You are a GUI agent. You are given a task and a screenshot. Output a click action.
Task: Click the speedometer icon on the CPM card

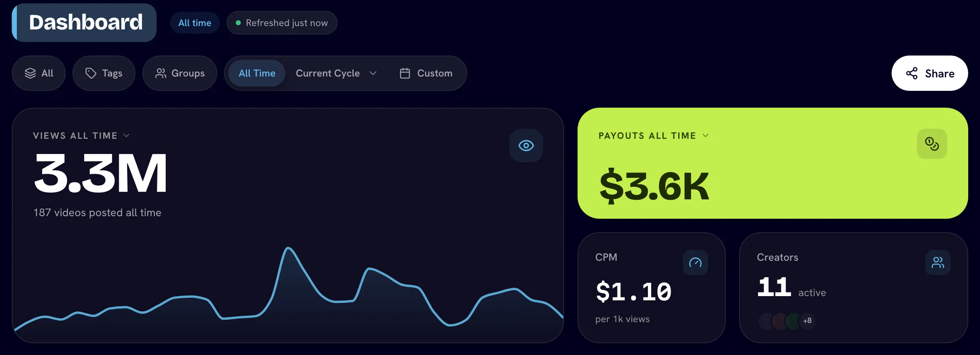[695, 263]
